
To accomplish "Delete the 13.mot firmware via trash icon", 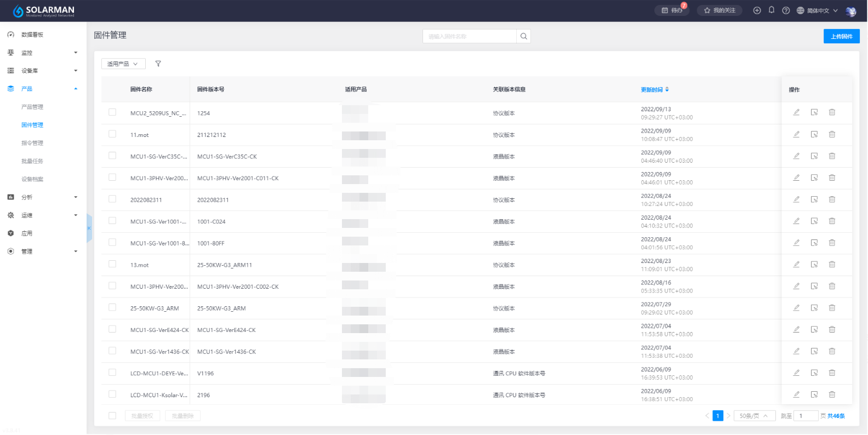I will pos(832,265).
